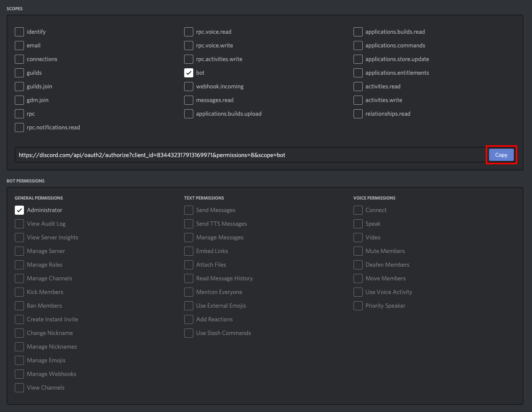Check Video voice permission

tap(358, 237)
